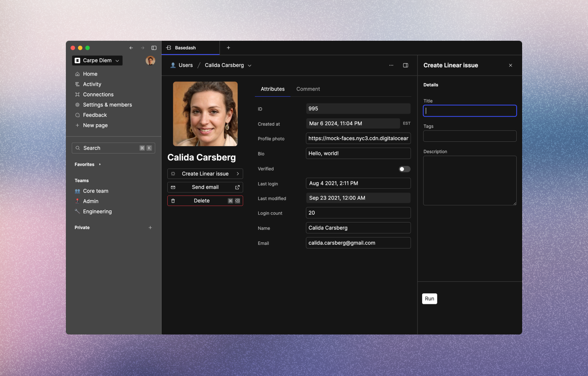Click the Run button
This screenshot has width=588, height=376.
[430, 298]
